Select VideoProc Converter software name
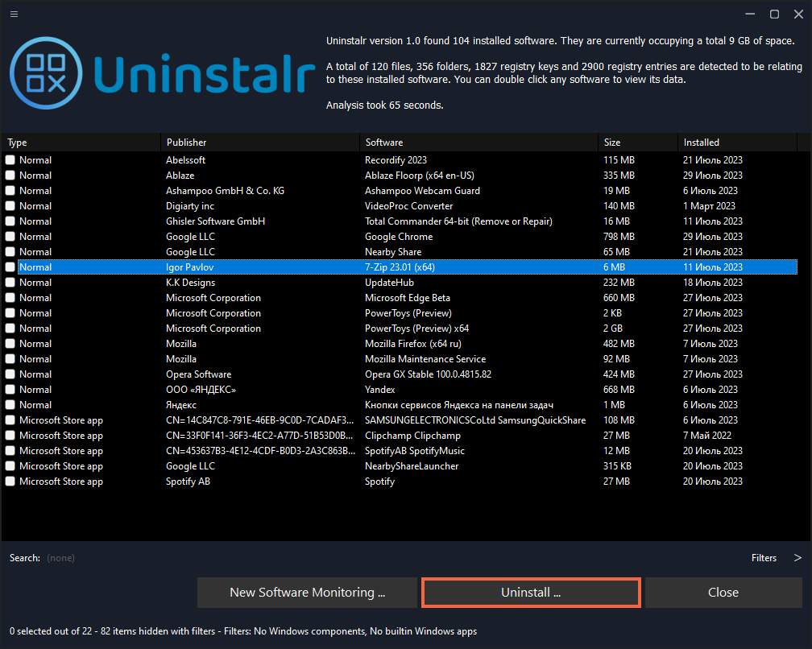This screenshot has height=649, width=812. pos(409,206)
